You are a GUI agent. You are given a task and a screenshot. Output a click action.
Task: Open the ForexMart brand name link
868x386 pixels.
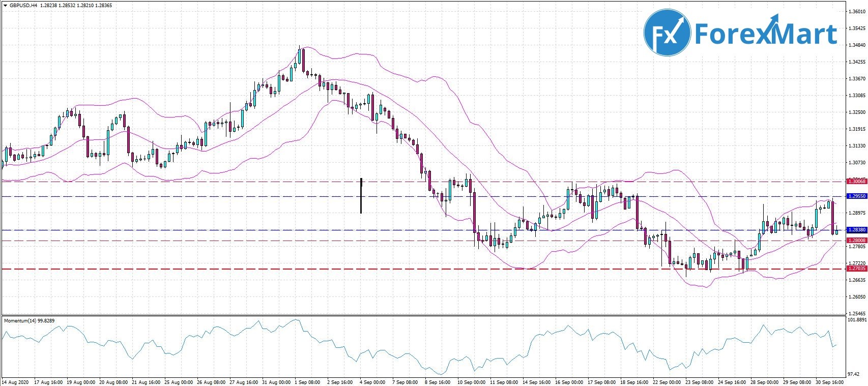tap(765, 34)
